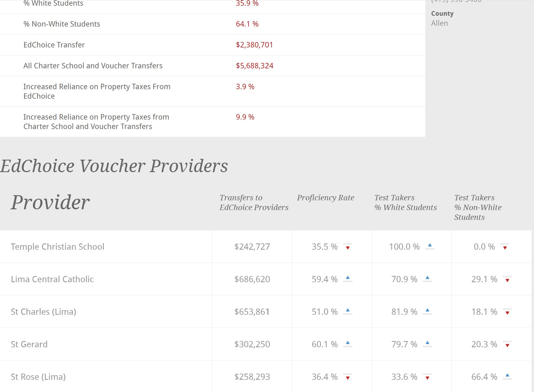Click the $302,250 transfer amount

tap(252, 344)
